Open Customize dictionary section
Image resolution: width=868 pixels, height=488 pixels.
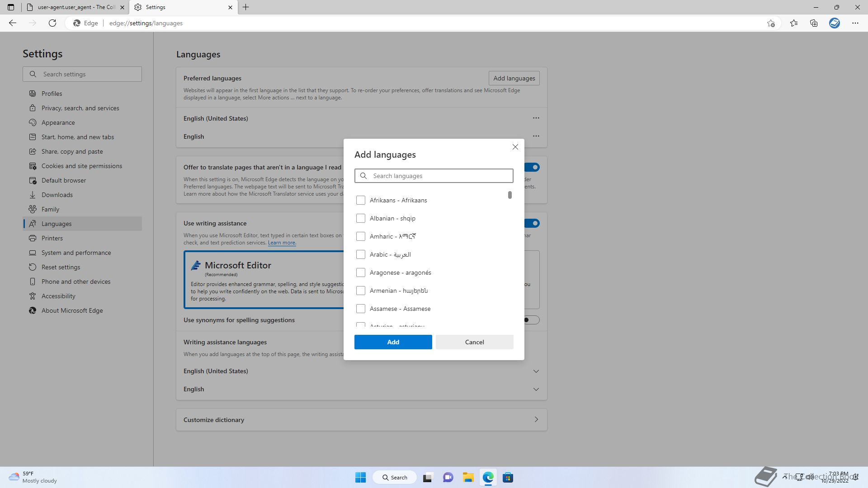coord(362,420)
